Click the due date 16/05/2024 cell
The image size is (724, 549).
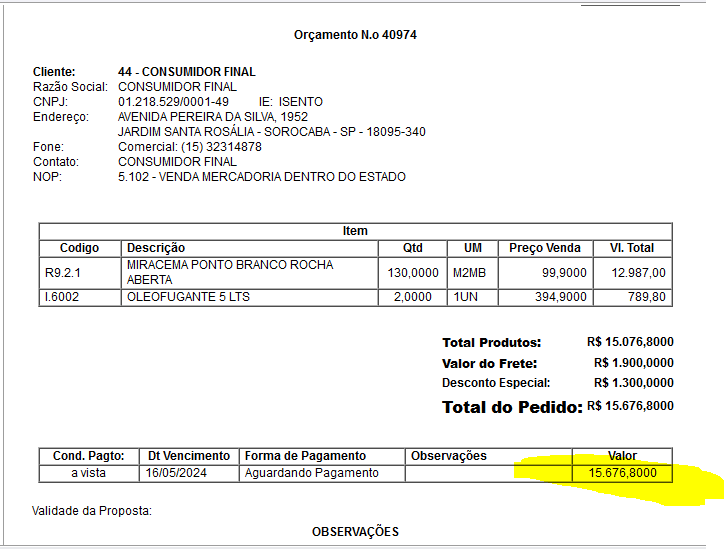tap(174, 473)
